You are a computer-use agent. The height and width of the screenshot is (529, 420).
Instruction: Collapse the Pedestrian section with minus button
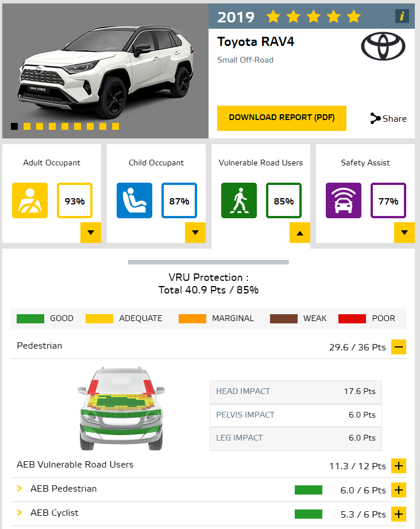point(399,347)
